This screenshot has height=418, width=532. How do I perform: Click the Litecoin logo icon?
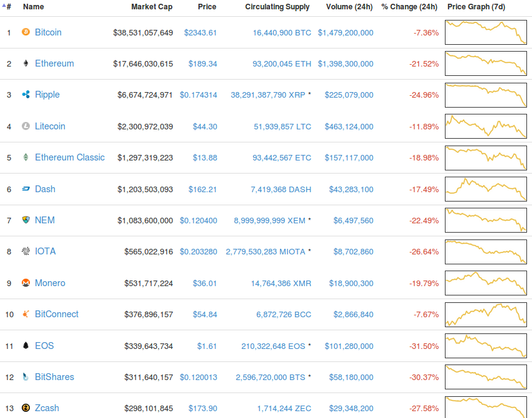tap(26, 126)
